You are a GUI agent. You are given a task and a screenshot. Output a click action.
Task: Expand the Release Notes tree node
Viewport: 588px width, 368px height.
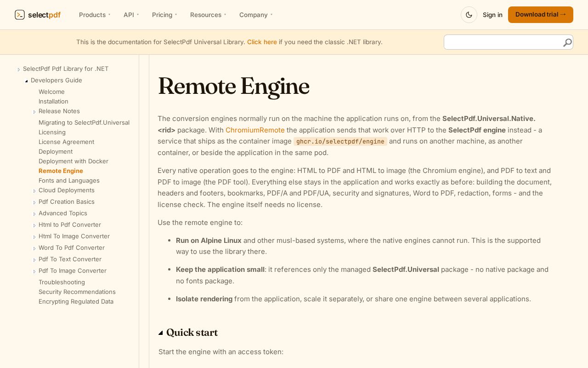(x=34, y=112)
